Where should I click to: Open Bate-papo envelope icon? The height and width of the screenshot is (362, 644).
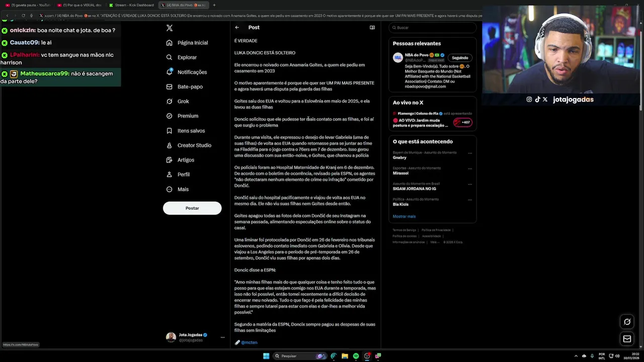pos(170,86)
